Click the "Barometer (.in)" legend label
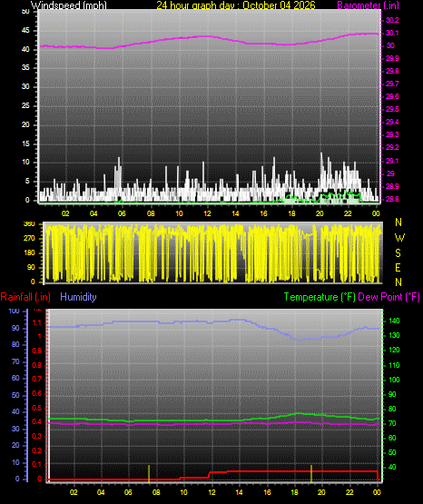The width and height of the screenshot is (423, 504). pos(368,5)
